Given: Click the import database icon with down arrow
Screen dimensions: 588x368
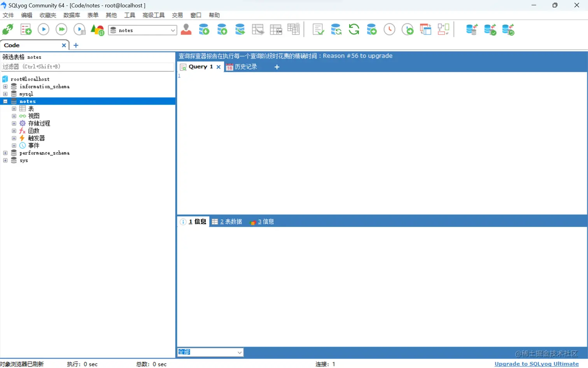Looking at the screenshot, I should pos(204,30).
